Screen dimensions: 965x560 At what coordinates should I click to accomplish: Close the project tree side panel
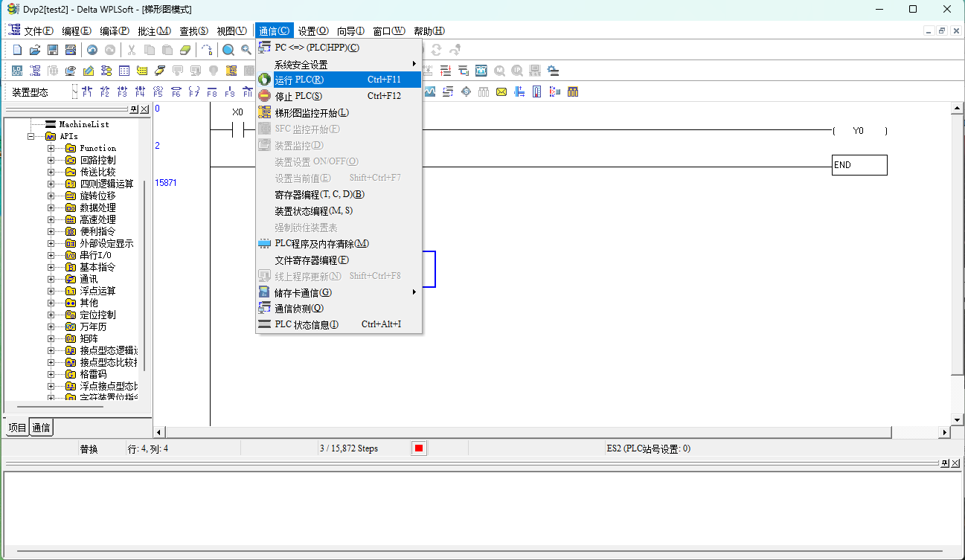click(144, 109)
